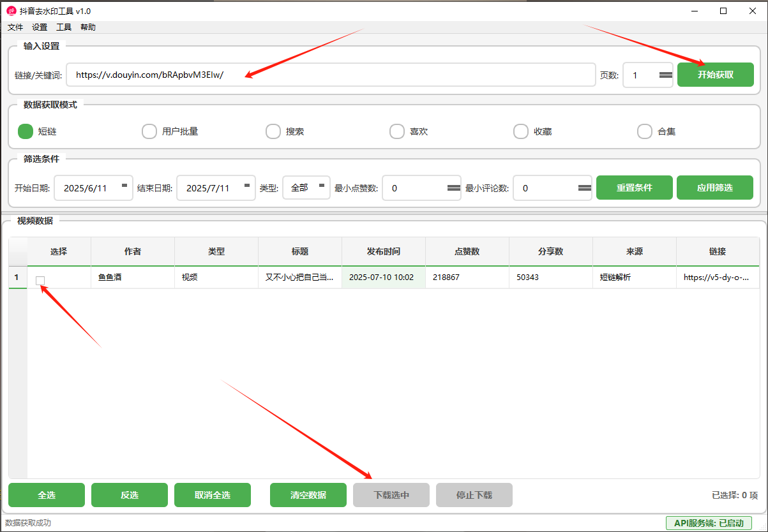The image size is (768, 532).
Task: Click the 数据获取成功 status bar message
Action: (28, 523)
